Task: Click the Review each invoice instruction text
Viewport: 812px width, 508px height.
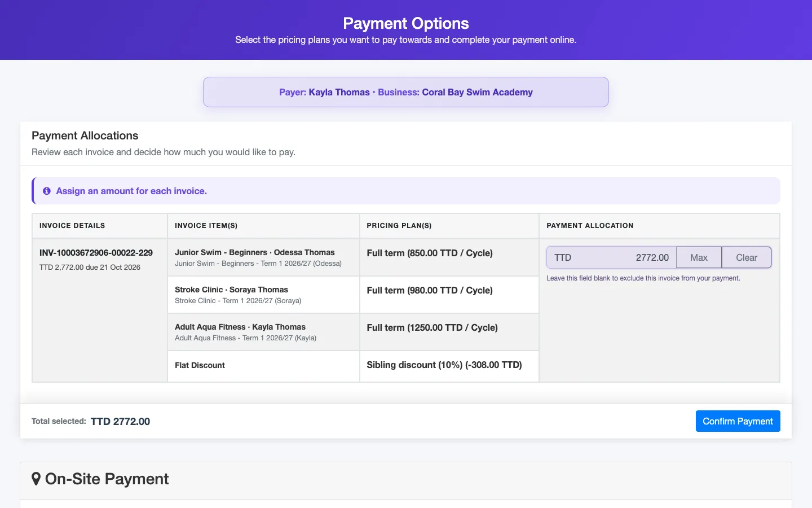Action: 164,152
